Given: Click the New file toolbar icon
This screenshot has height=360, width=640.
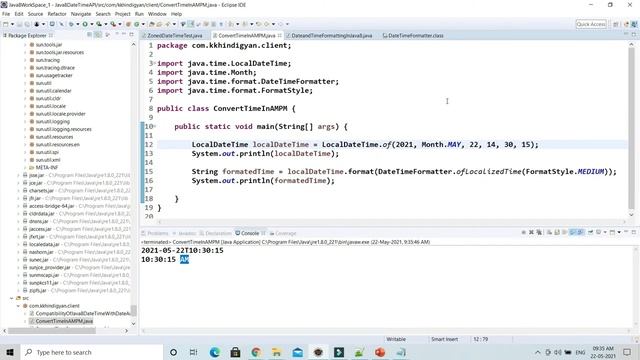Looking at the screenshot, I should coord(6,24).
